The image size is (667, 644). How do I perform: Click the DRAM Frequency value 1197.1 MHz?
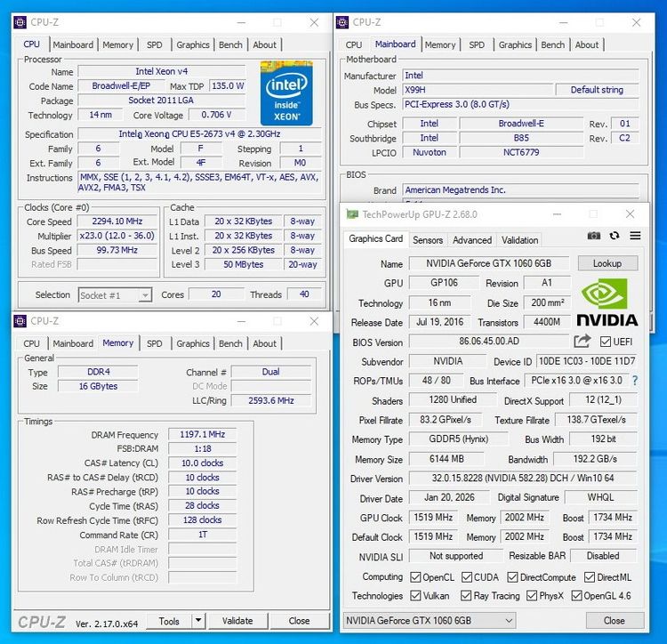coord(202,434)
